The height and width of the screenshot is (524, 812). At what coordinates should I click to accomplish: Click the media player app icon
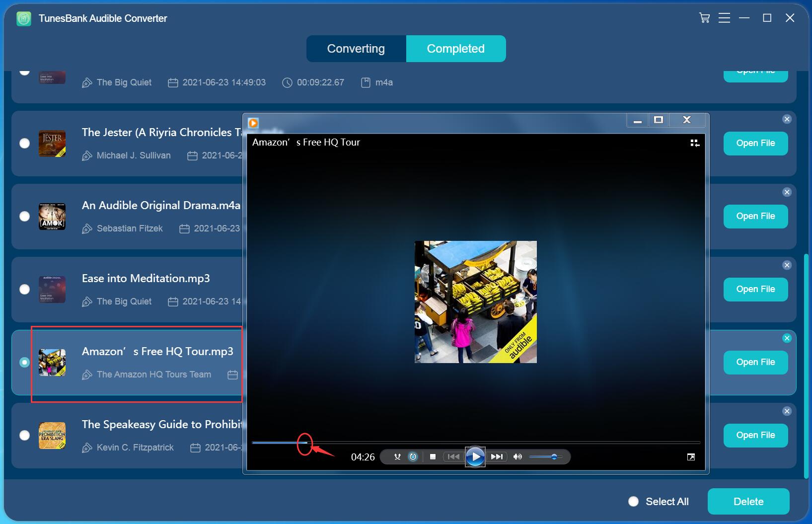(253, 123)
